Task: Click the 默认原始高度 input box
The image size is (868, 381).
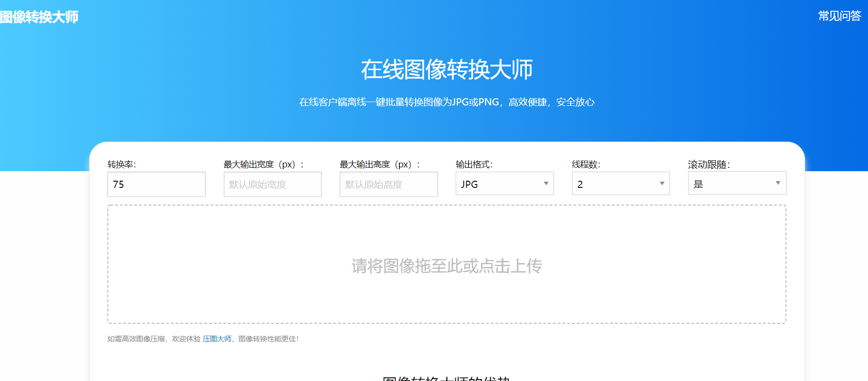Action: (x=388, y=185)
